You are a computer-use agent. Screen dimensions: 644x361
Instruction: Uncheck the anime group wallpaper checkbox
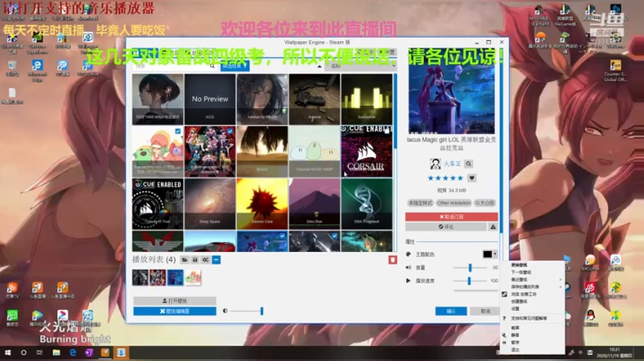[x=230, y=131]
